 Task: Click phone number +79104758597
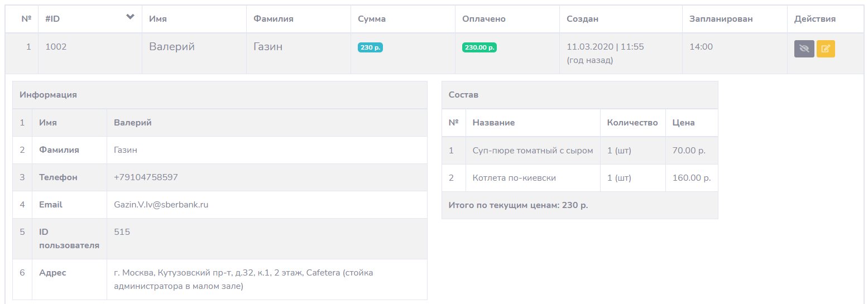coord(146,177)
